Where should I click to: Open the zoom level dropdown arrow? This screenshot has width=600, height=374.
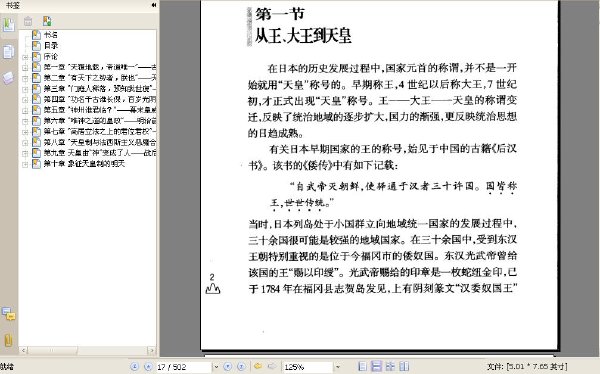[338, 367]
